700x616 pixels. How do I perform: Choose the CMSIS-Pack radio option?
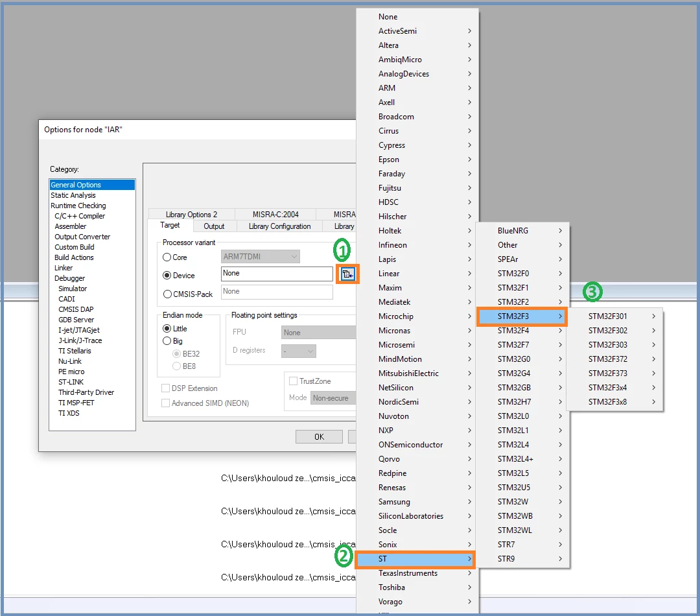point(167,294)
